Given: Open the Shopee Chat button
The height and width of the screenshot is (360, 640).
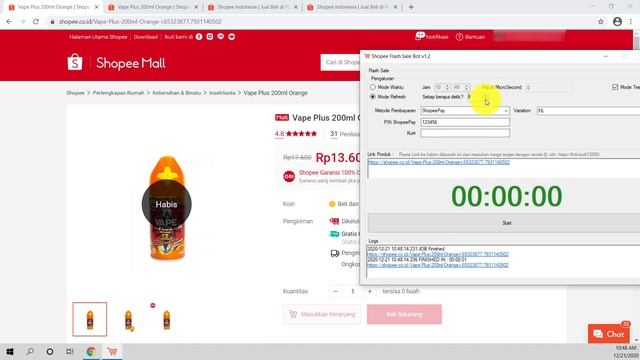Looking at the screenshot, I should (x=608, y=334).
